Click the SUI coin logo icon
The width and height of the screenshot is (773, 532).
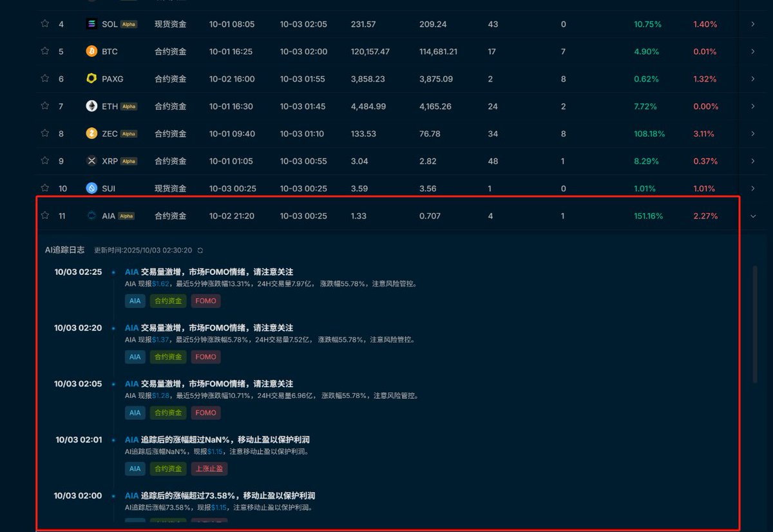pyautogui.click(x=91, y=188)
